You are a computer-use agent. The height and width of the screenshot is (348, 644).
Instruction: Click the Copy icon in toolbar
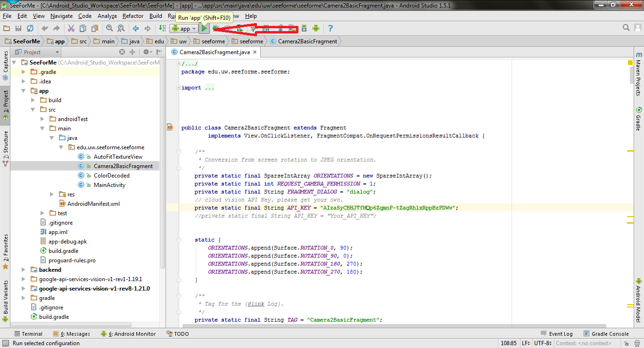tap(83, 29)
